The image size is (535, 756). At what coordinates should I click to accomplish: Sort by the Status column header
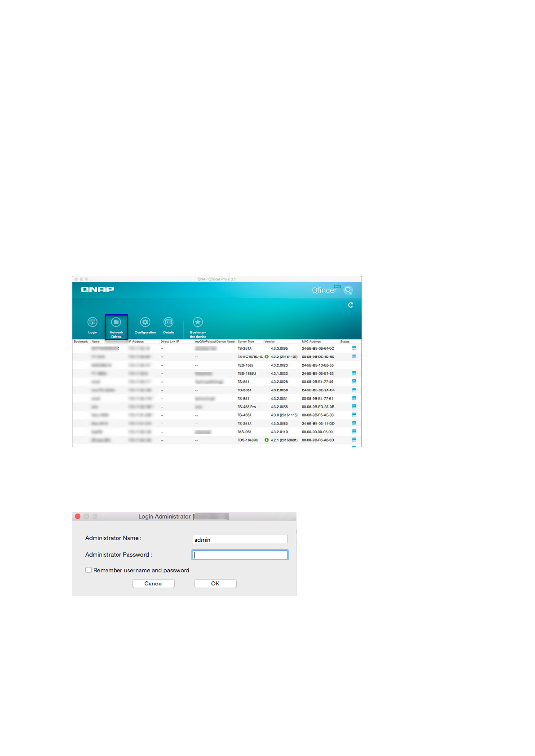345,342
